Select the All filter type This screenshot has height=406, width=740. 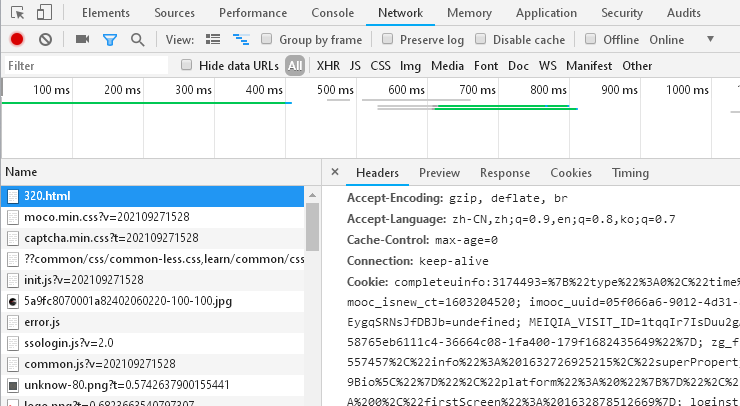(295, 66)
